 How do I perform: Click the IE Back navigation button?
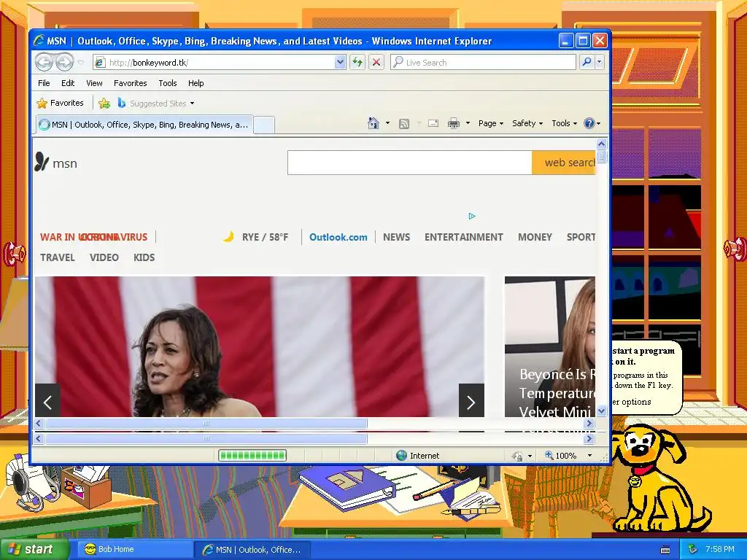[x=44, y=63]
